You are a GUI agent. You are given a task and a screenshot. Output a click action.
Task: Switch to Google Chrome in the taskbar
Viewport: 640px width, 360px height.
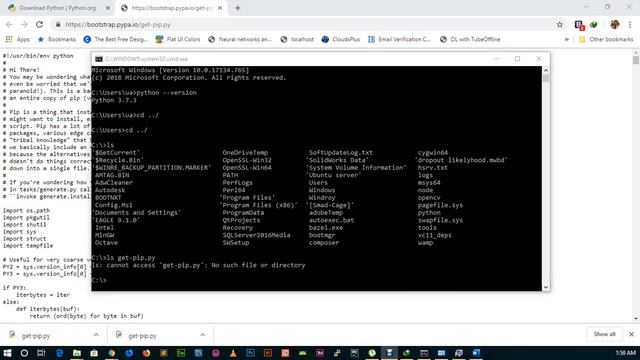point(111,353)
